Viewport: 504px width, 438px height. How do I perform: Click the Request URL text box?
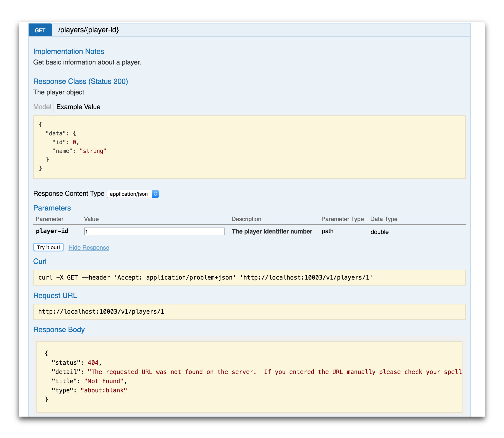(x=249, y=311)
